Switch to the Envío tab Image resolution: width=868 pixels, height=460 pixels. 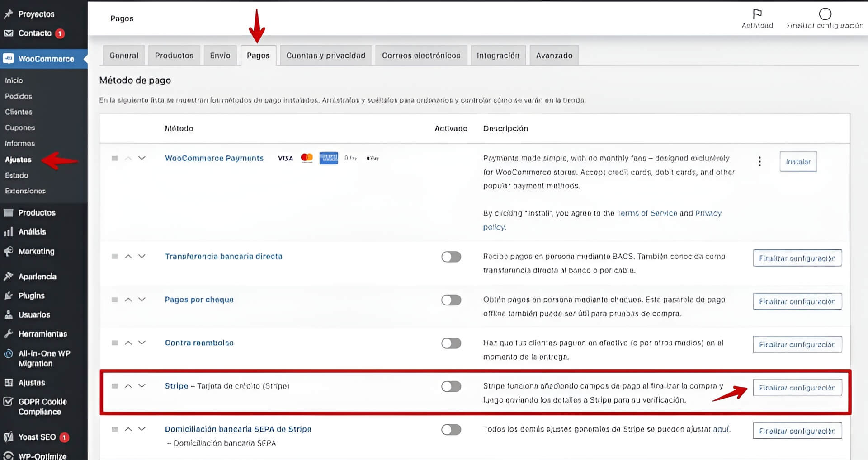point(220,56)
